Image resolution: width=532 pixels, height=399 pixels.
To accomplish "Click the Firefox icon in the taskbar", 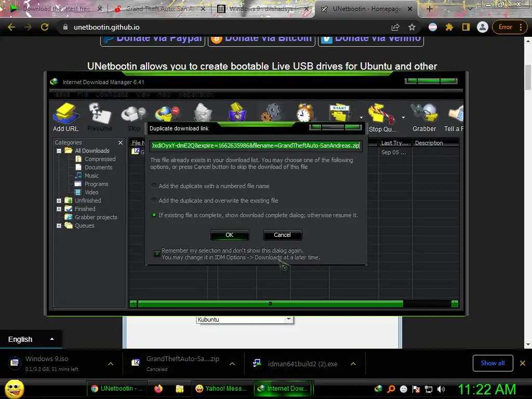I will (158, 389).
